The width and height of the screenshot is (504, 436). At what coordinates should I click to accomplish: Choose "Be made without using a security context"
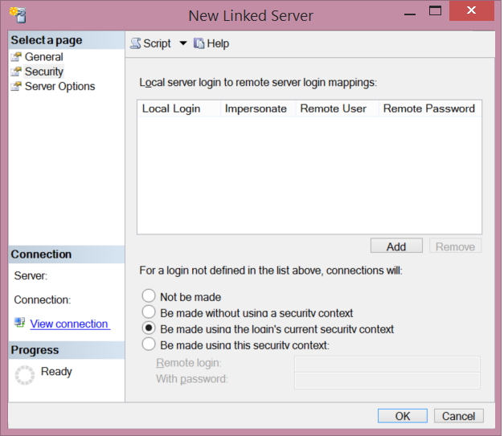(x=148, y=312)
